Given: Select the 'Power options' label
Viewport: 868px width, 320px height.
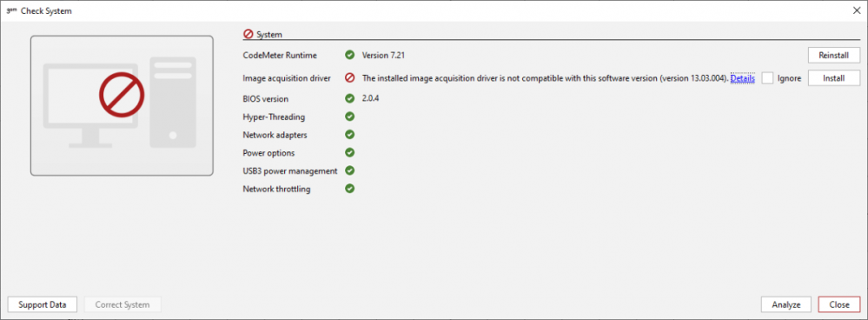Looking at the screenshot, I should [x=268, y=153].
